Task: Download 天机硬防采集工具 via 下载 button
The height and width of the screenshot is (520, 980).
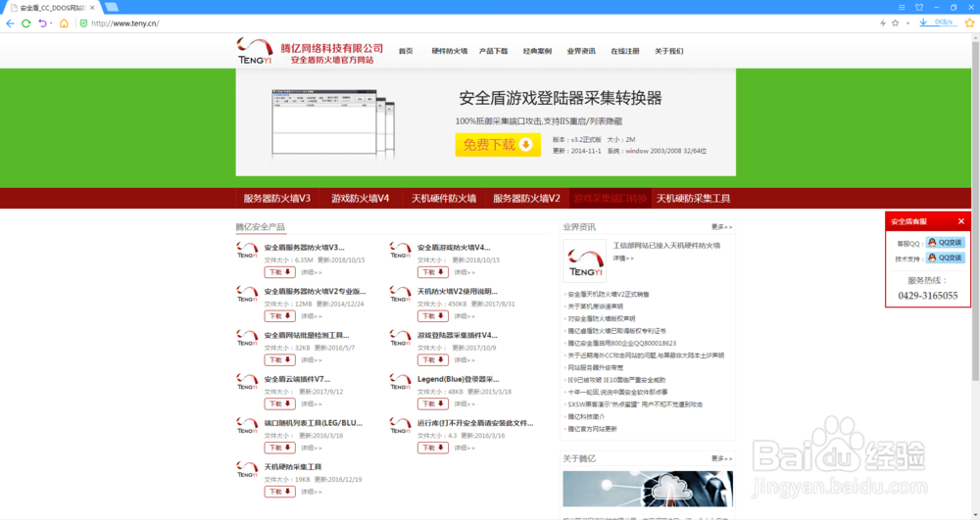Action: click(x=279, y=492)
